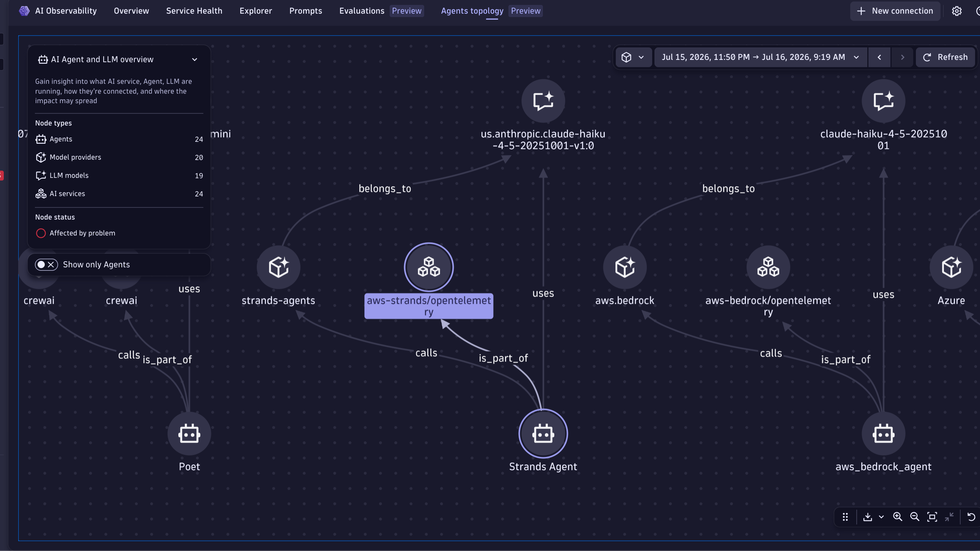Select the Strands Agent node icon
Screen dimensions: 980x551
coord(543,433)
